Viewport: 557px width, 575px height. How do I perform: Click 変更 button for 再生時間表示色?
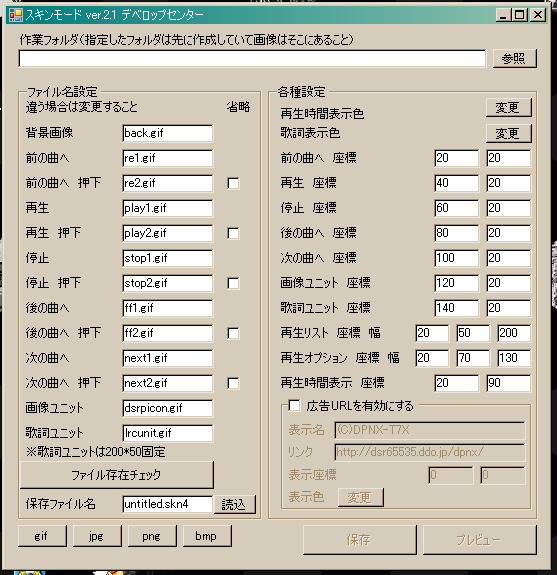(x=508, y=107)
